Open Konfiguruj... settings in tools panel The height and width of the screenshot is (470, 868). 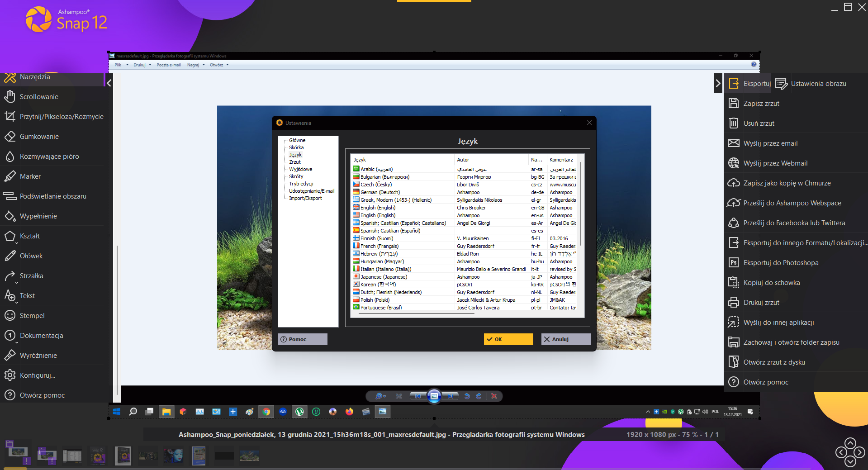pyautogui.click(x=52, y=375)
